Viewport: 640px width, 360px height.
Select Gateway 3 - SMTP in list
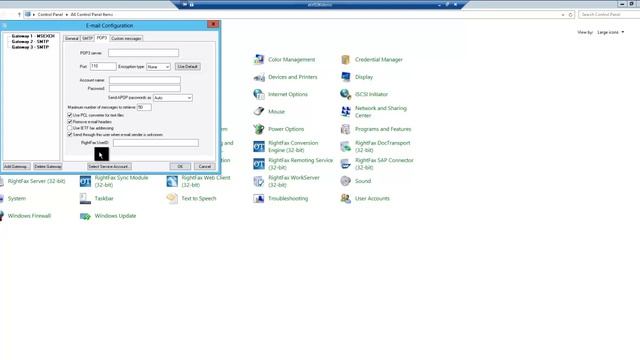(30, 47)
